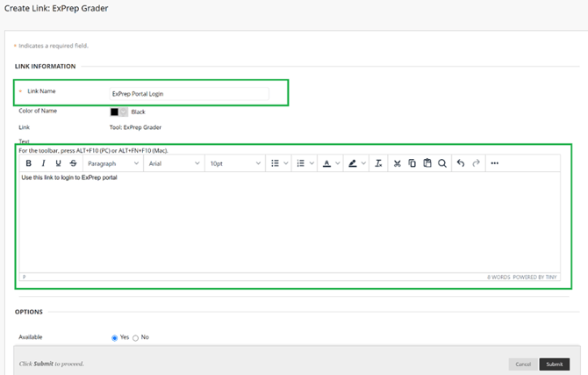Image resolution: width=588 pixels, height=375 pixels.
Task: Copy the selected text
Action: 412,163
